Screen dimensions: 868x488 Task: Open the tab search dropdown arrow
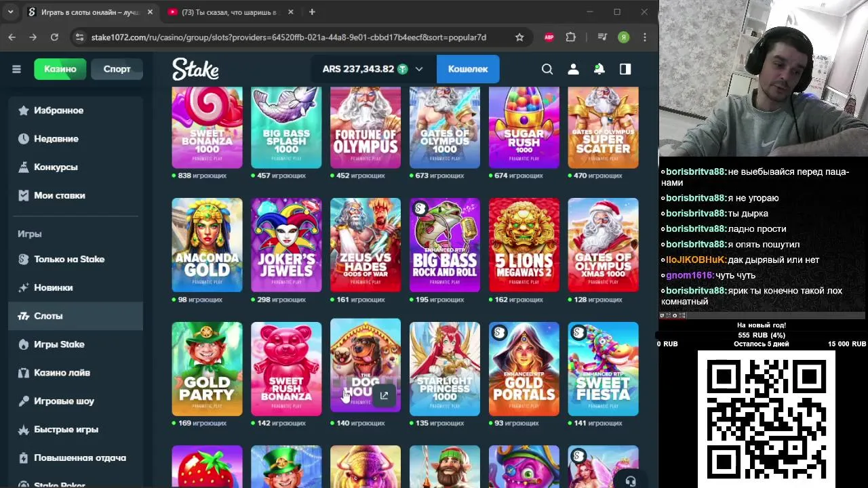tap(10, 12)
